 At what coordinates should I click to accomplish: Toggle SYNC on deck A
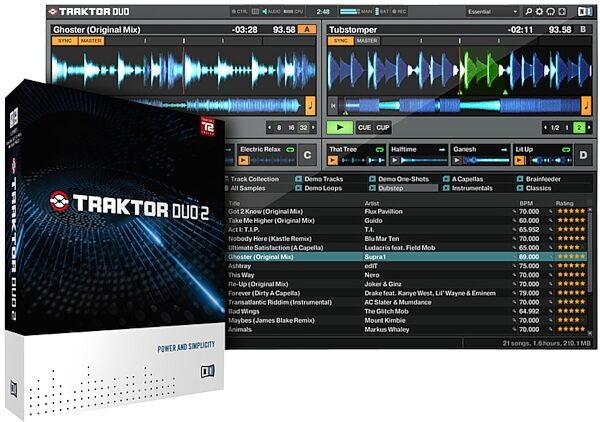click(65, 41)
